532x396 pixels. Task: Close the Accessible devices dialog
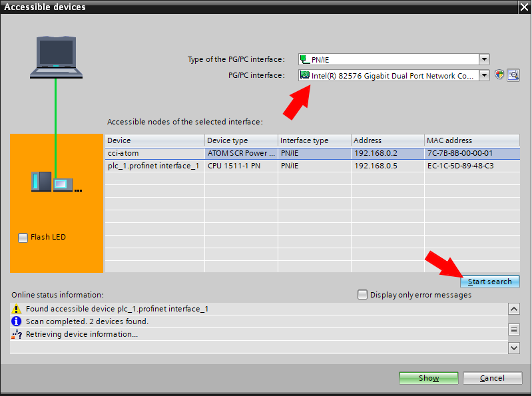coord(524,7)
